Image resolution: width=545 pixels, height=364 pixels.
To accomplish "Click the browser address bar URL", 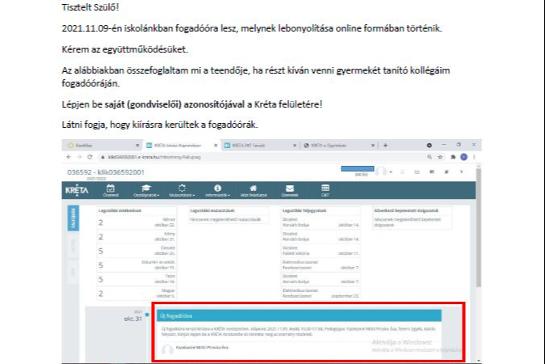I will 154,157.
